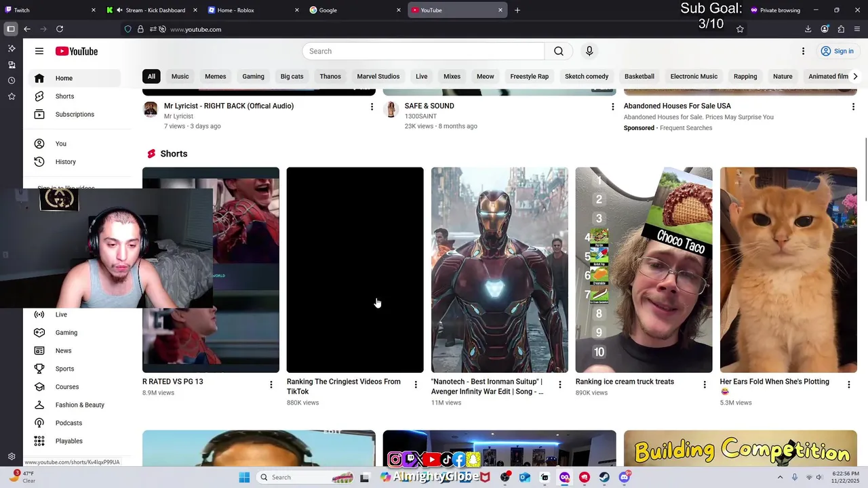
Task: Open the browser extensions puzzle icon
Action: 841,29
